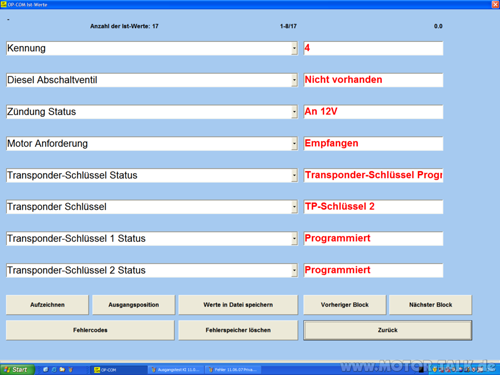
Task: Expand the Diesel Abschaltventil dropdown
Action: pyautogui.click(x=294, y=80)
